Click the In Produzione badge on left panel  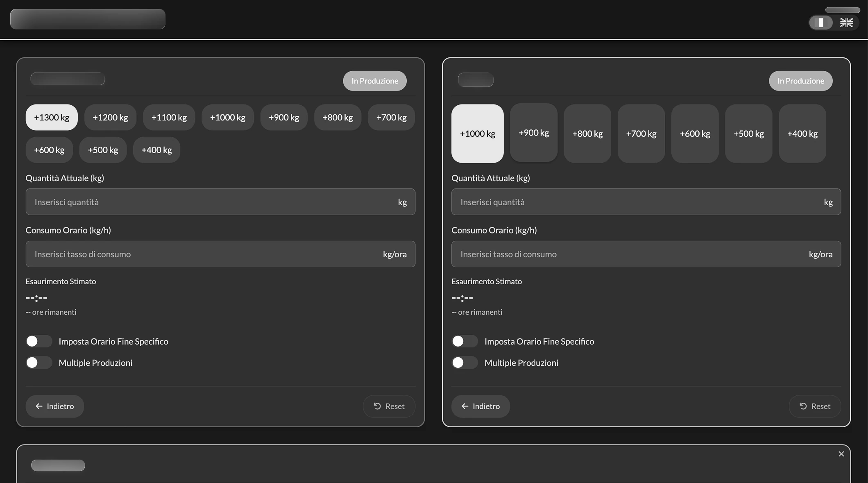[x=374, y=81]
